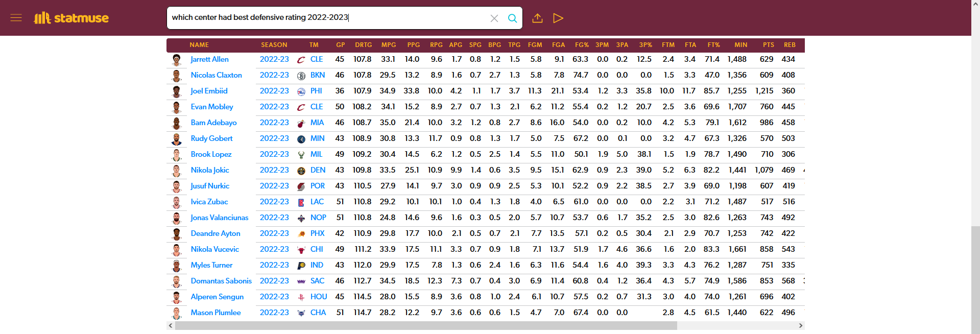Click 2022-23 season link for Rudy Gobert
Screen dimensions: 980x334
click(274, 138)
